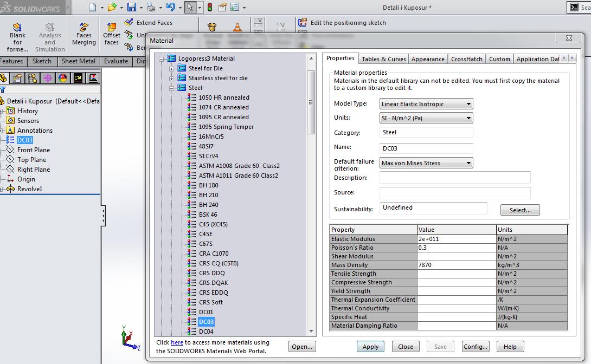Click the Source input field
The width and height of the screenshot is (591, 364).
[x=454, y=193]
